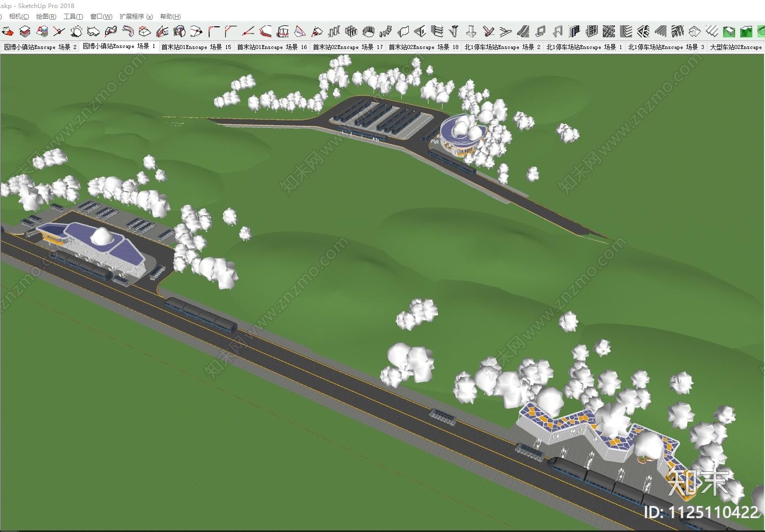The height and width of the screenshot is (532, 765).
Task: Select the corrugated metal deck tool
Action: click(712, 32)
